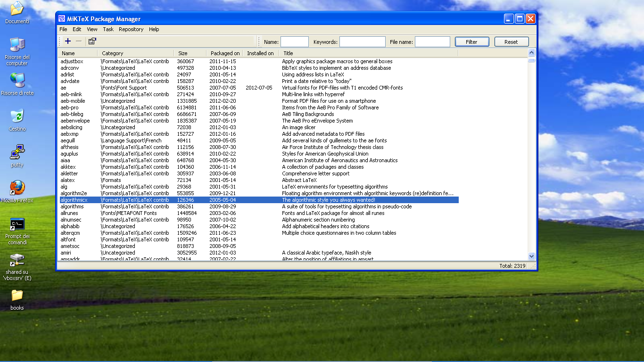Select the adjustbox package row
Screen dimensions: 644x362
[258, 61]
